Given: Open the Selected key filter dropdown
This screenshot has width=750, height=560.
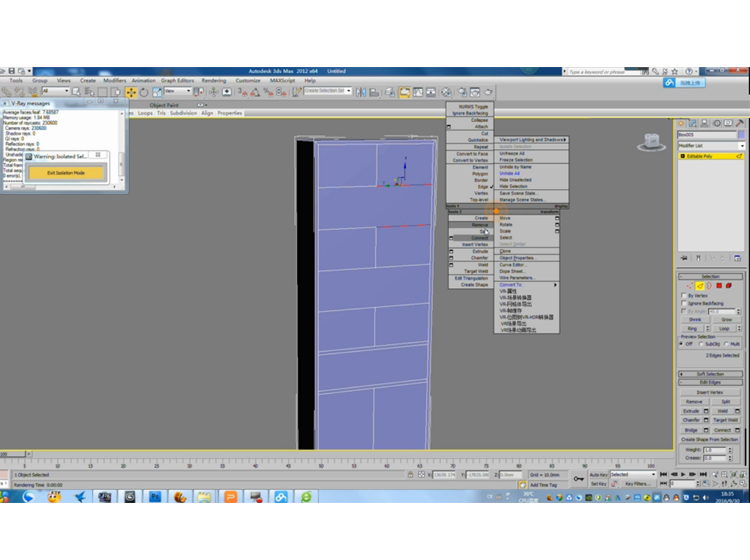Looking at the screenshot, I should (632, 474).
